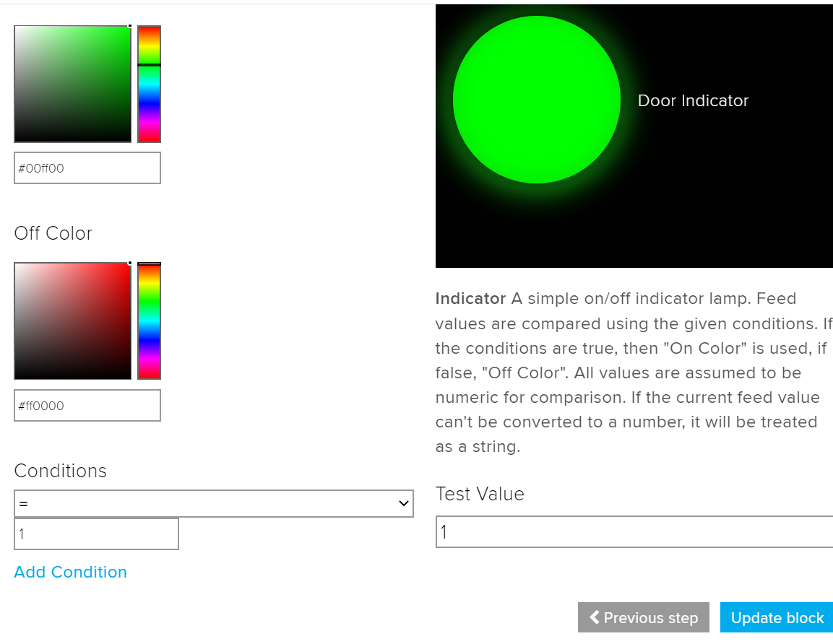The height and width of the screenshot is (644, 833).
Task: Focus the #ff0000 Off Color hex field
Action: pyautogui.click(x=87, y=406)
